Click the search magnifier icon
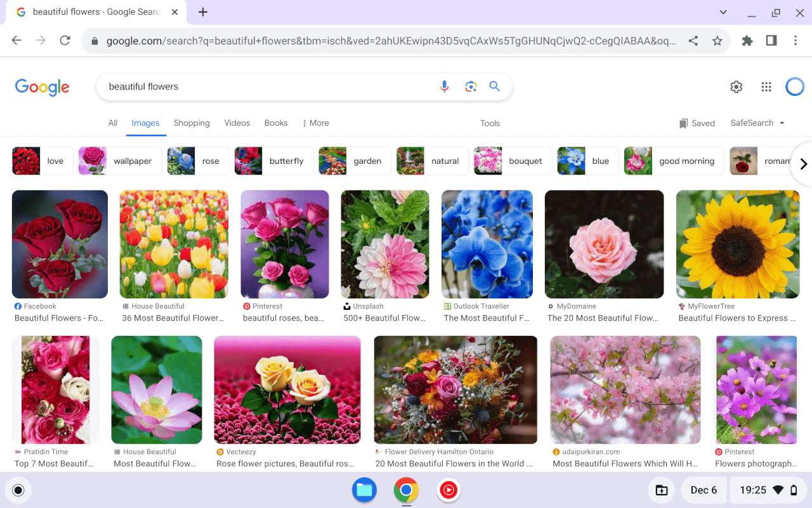The height and width of the screenshot is (508, 812). (494, 86)
